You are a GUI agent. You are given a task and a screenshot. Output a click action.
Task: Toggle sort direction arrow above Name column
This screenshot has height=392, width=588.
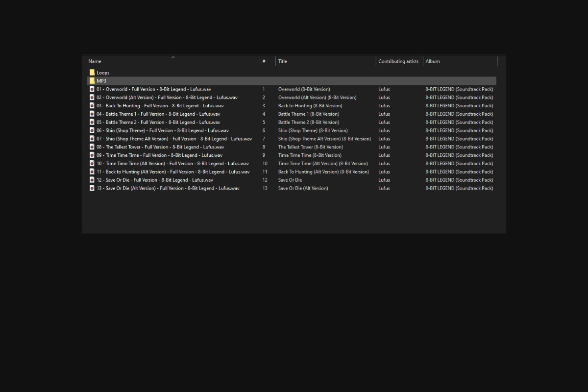coord(173,57)
